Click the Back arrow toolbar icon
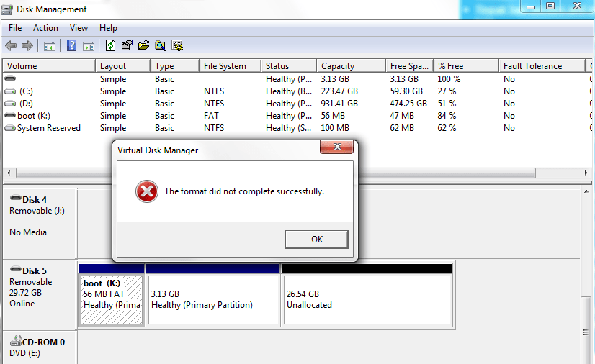The width and height of the screenshot is (595, 364). click(x=11, y=46)
